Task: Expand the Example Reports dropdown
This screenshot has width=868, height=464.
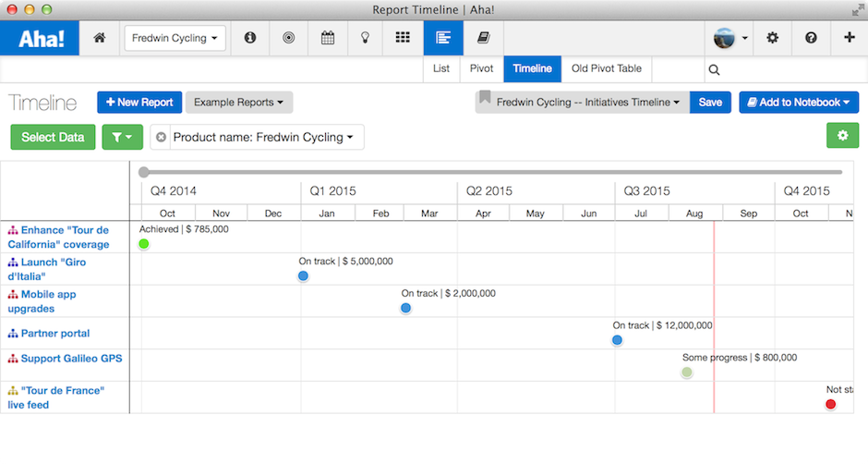Action: click(x=238, y=102)
